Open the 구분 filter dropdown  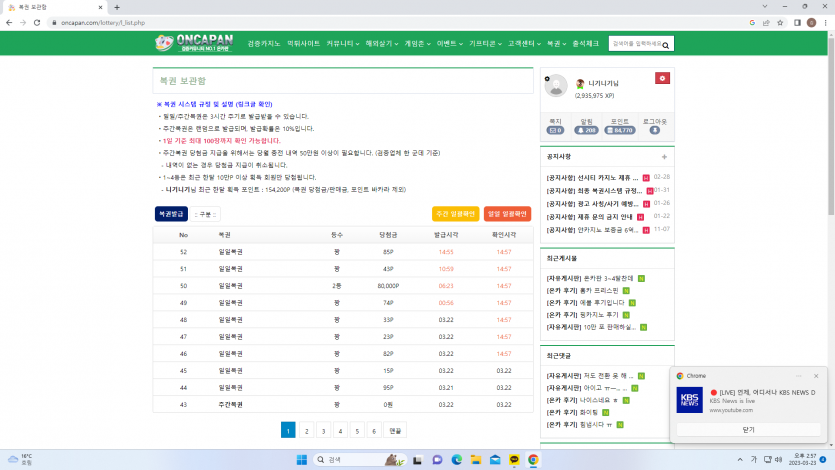(206, 214)
